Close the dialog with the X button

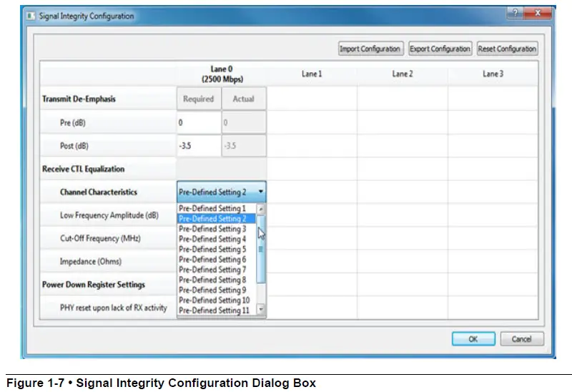(538, 13)
